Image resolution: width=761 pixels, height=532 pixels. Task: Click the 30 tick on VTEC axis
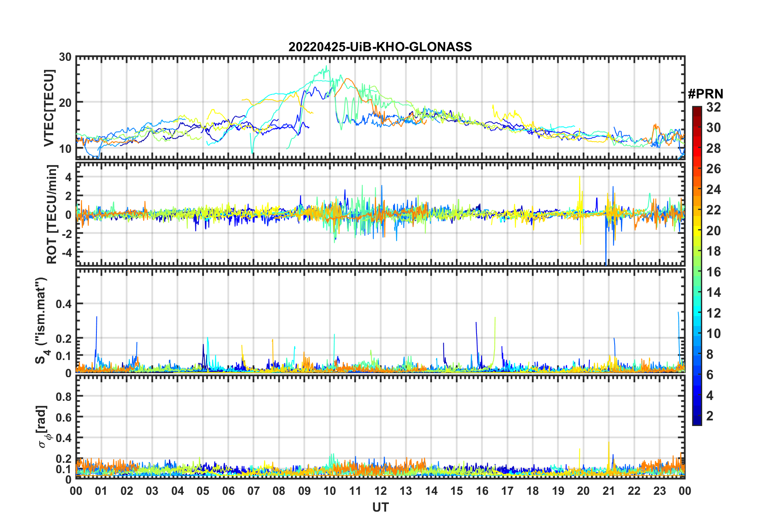point(65,57)
